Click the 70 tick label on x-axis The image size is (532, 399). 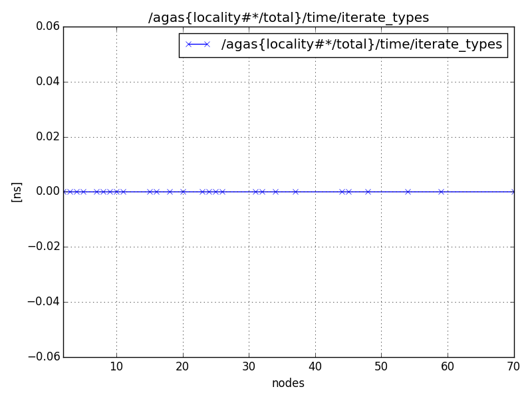pos(513,367)
